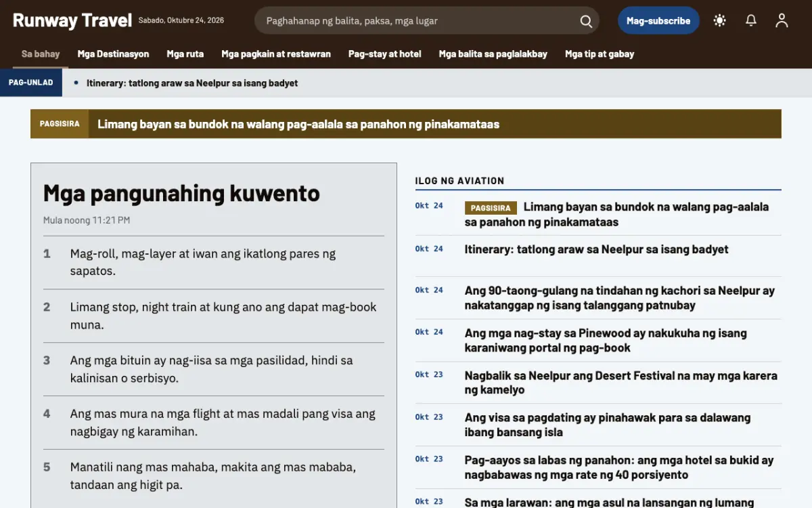This screenshot has height=508, width=812.
Task: Open story Nagbalik sa Neelpur ang Desert Festival
Action: [621, 382]
